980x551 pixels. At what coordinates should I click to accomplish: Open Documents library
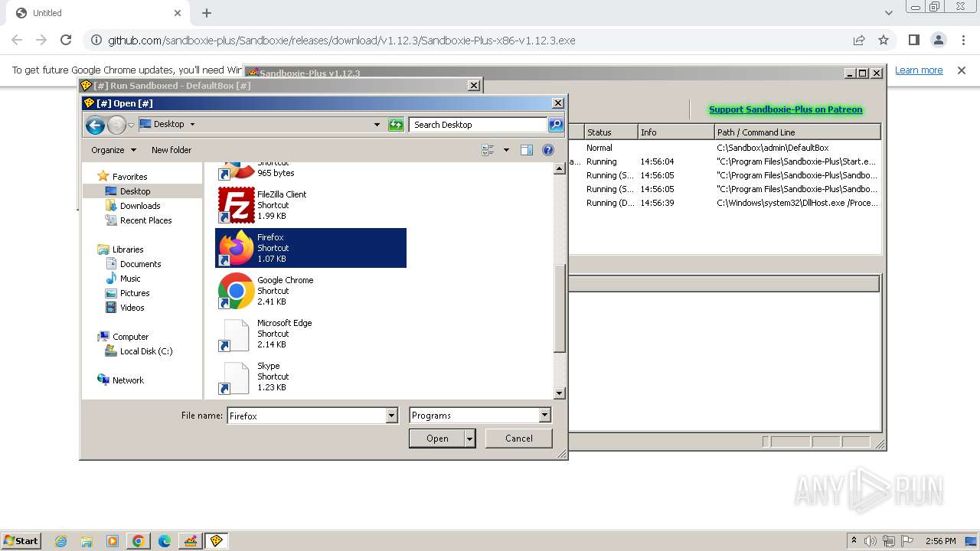[140, 264]
